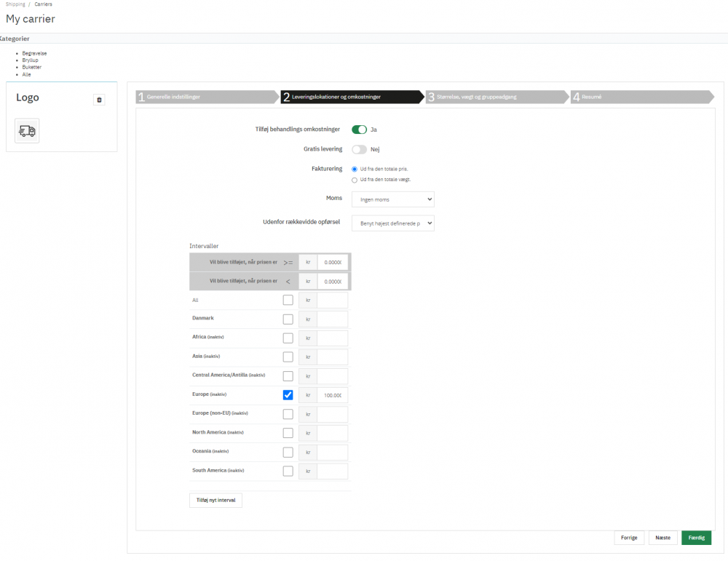Delete the carrier logo with trash icon

(99, 100)
